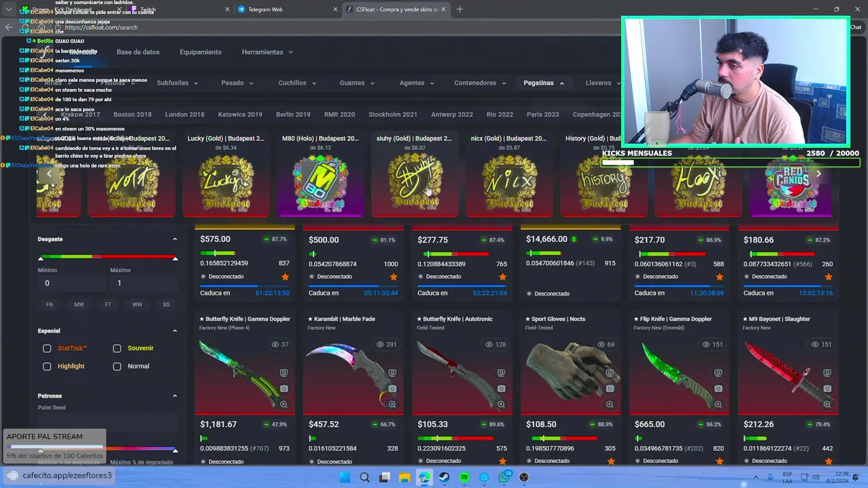Image resolution: width=868 pixels, height=488 pixels.
Task: Enable the Normal checkbox
Action: 117,366
